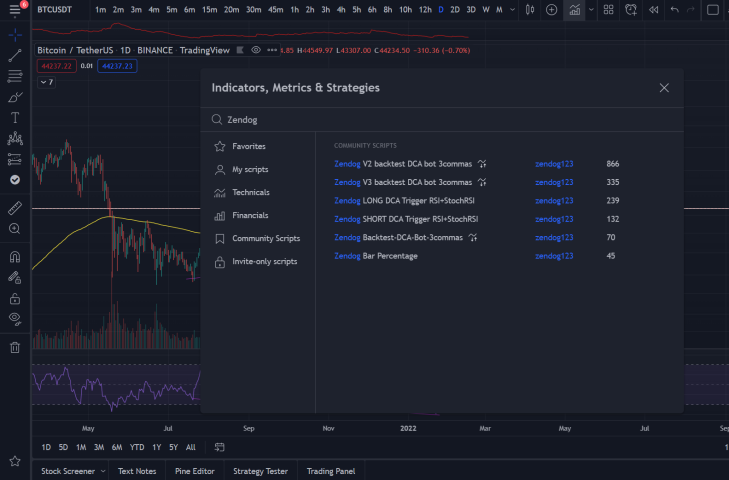Toggle chart symbol visibility eye
Image resolution: width=729 pixels, height=480 pixels.
pos(256,50)
